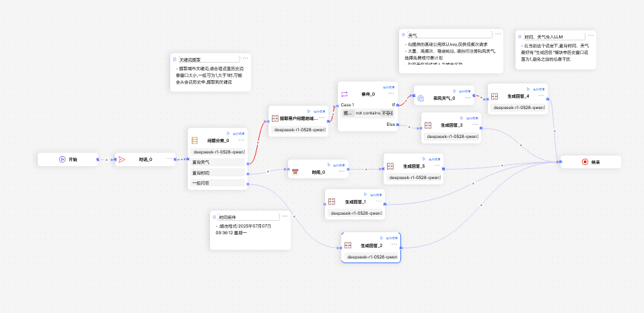644x313 pixels.
Task: Select the 查询天气 category in 问题分类_0
Action: pos(217,162)
